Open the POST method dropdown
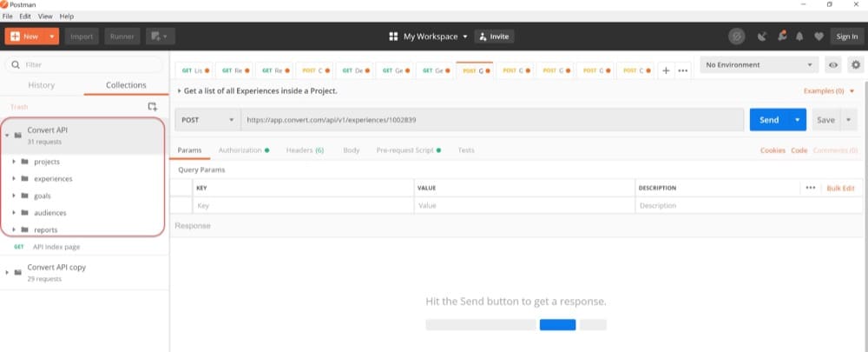 tap(207, 120)
